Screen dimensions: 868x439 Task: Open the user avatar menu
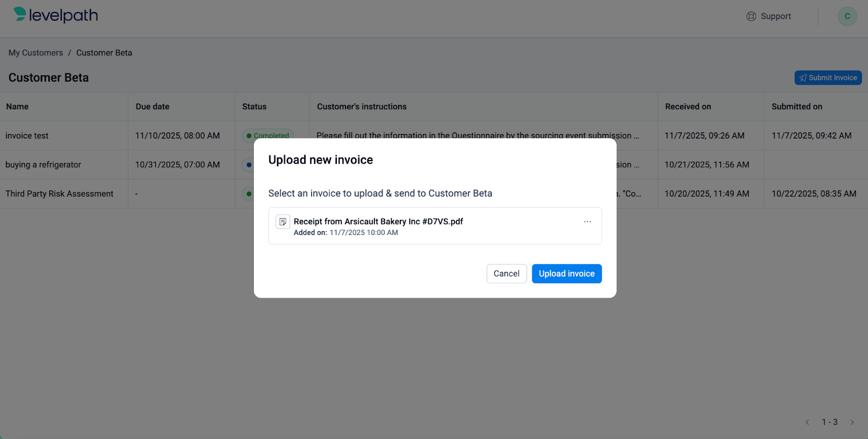pos(847,16)
